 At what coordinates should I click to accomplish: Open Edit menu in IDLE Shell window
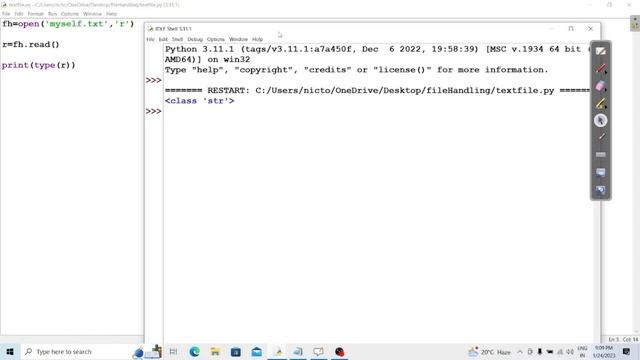[163, 39]
